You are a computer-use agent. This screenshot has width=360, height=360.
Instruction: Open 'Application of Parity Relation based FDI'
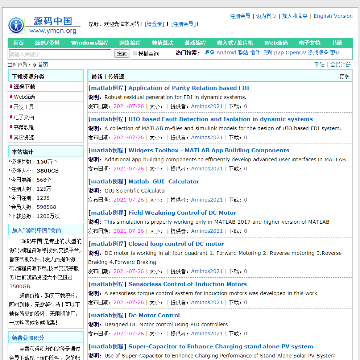[x=189, y=88]
